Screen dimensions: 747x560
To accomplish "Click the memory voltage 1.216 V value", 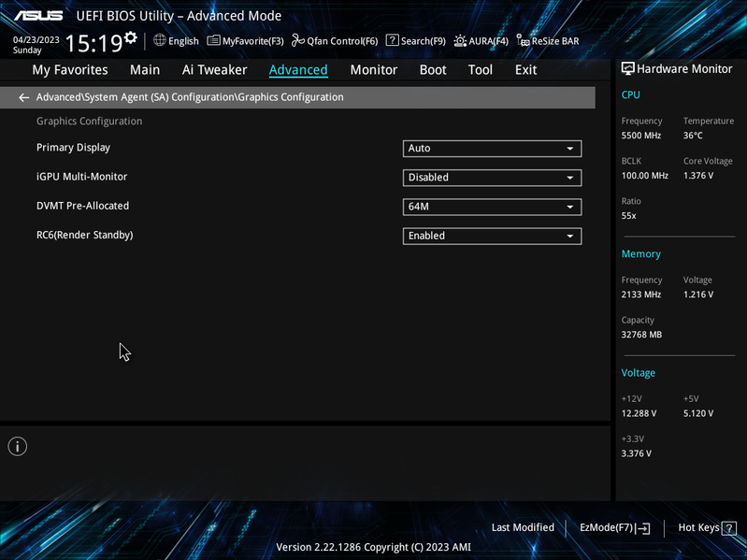I will [698, 294].
